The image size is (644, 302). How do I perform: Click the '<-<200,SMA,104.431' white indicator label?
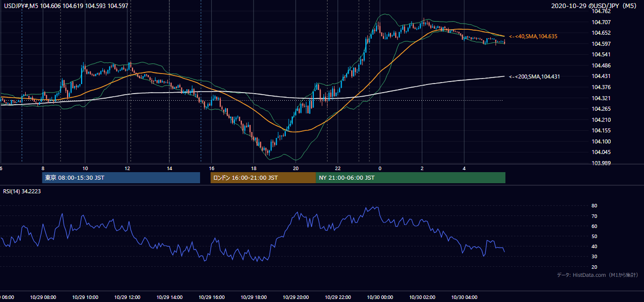[534, 77]
